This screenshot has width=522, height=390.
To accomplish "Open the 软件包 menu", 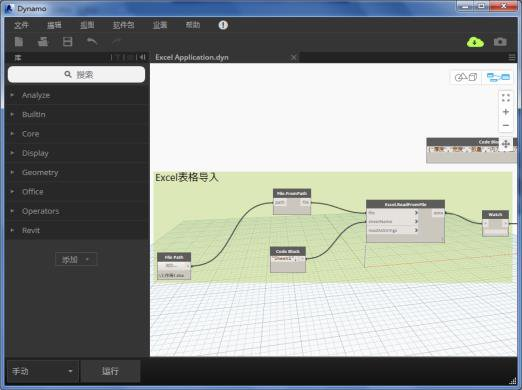I will 123,25.
